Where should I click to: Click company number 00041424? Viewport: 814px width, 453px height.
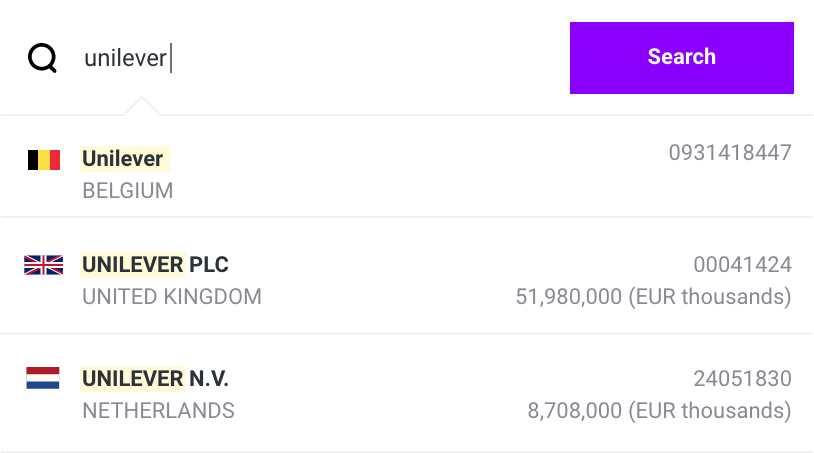[742, 265]
